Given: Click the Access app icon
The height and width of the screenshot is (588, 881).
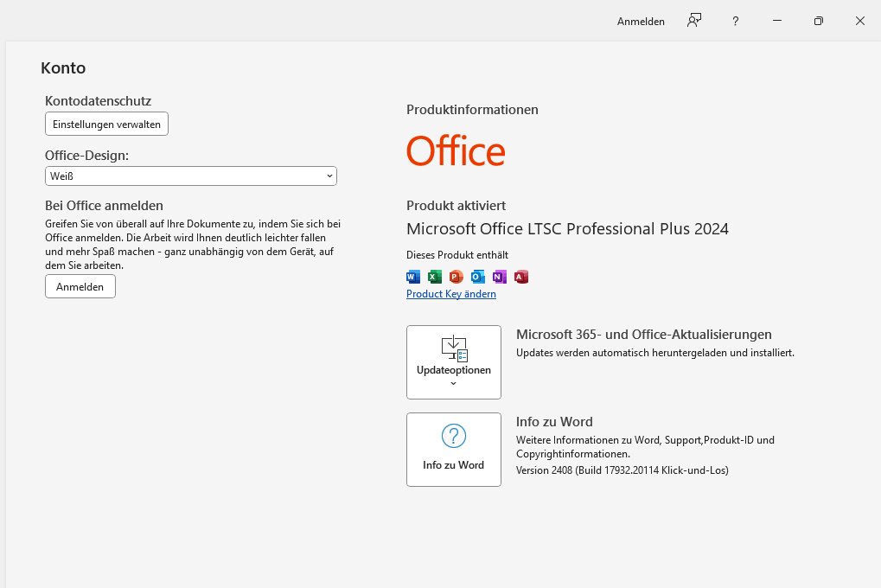Looking at the screenshot, I should click(x=521, y=277).
